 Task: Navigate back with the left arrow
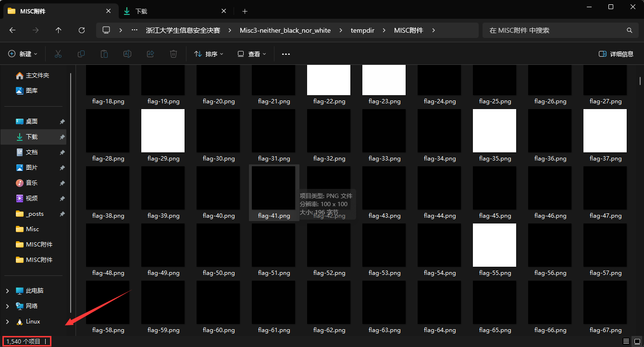point(12,30)
